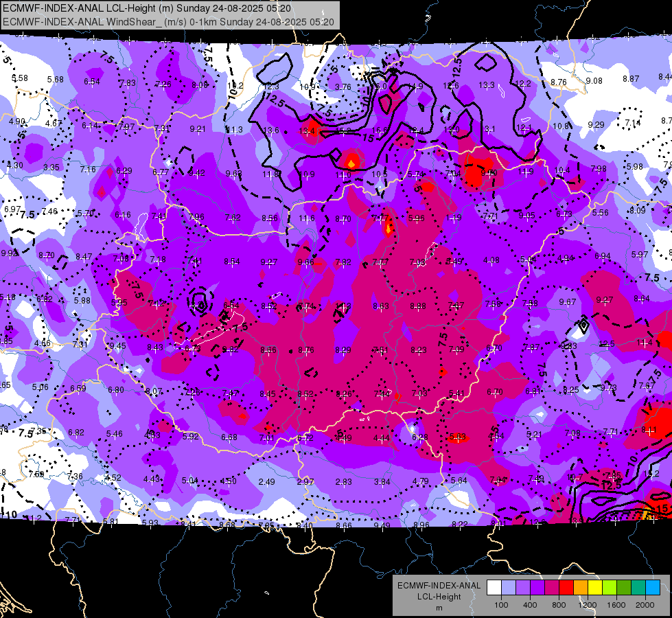Click the wind shear value 5.04

189,481
